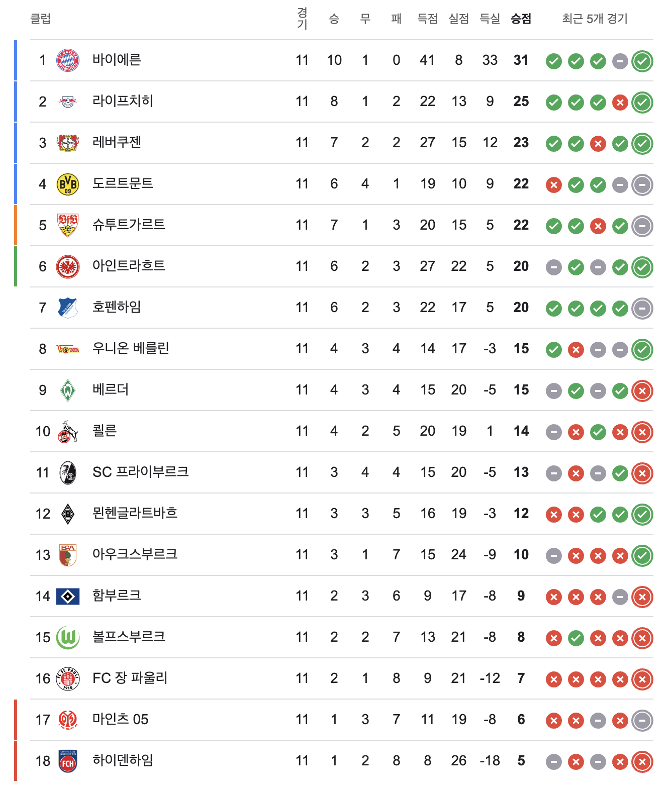The image size is (672, 791).
Task: Select the Eintracht Frankfurt eagle crest
Action: 68,266
